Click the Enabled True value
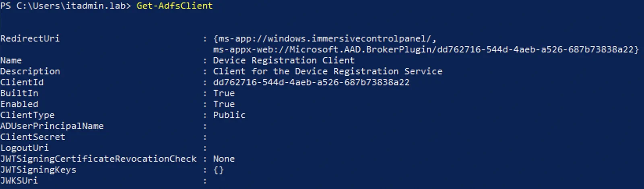The image size is (644, 189). point(224,104)
